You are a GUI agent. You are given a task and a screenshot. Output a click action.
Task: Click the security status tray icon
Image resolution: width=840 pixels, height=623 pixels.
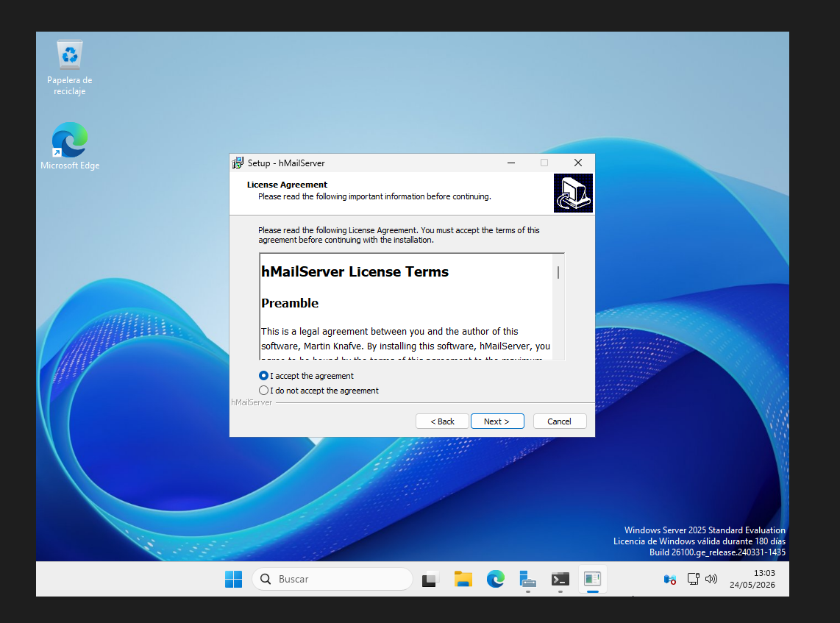pyautogui.click(x=669, y=579)
